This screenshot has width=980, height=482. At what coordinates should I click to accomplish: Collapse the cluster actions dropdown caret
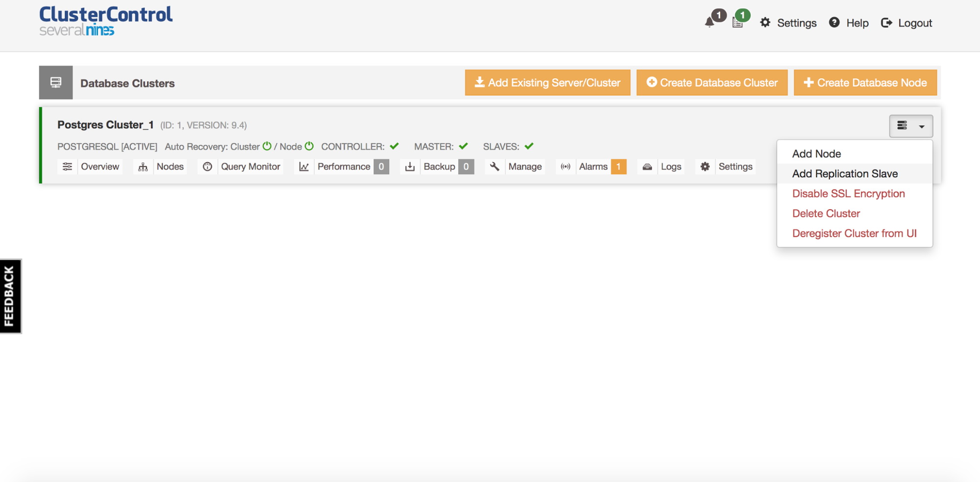tap(922, 126)
